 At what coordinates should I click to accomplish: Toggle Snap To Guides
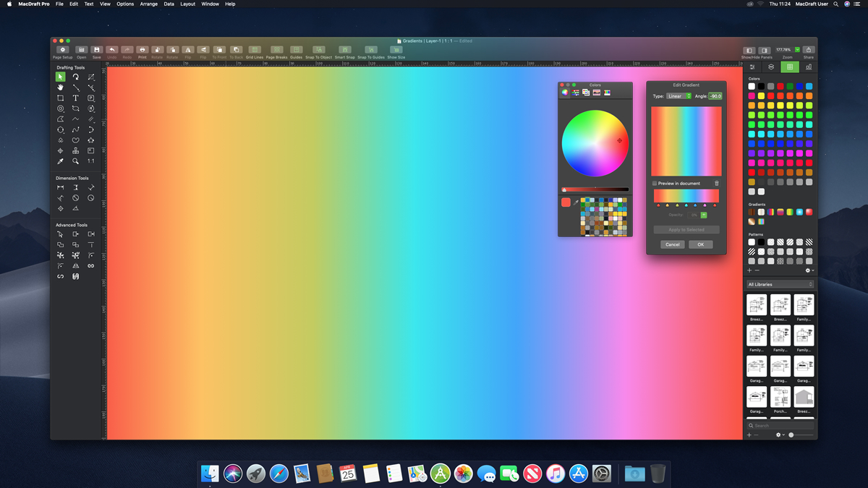point(371,50)
